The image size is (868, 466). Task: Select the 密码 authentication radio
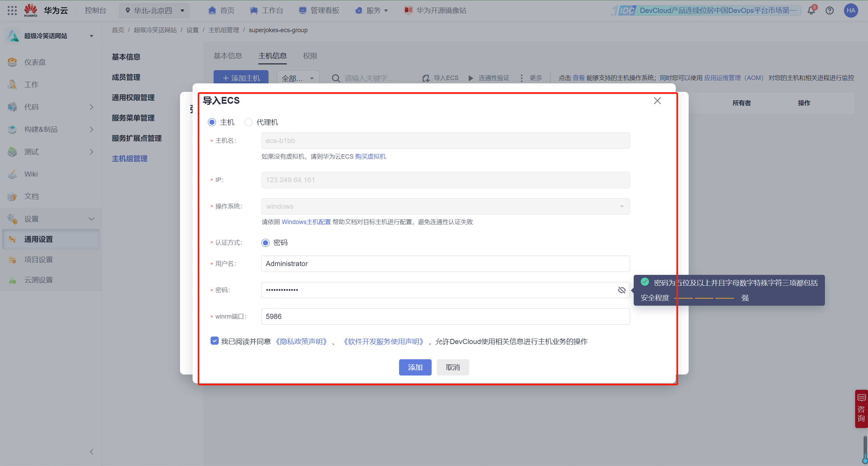pyautogui.click(x=265, y=243)
